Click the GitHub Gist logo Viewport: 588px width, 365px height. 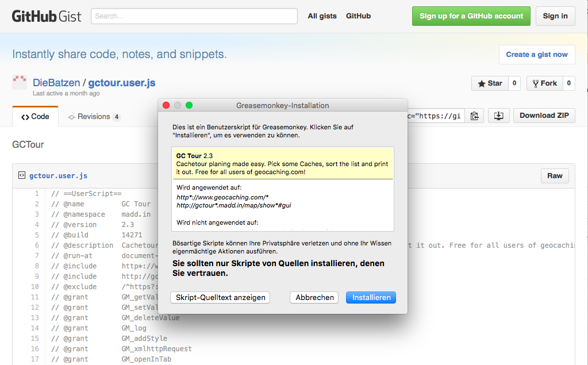(47, 16)
